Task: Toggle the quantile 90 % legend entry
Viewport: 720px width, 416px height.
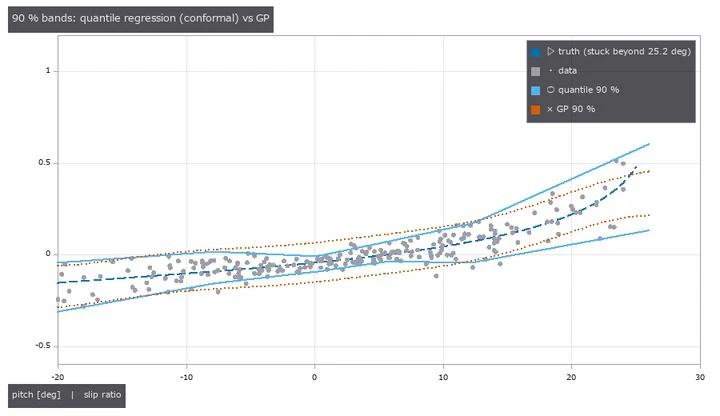Action: (575, 90)
